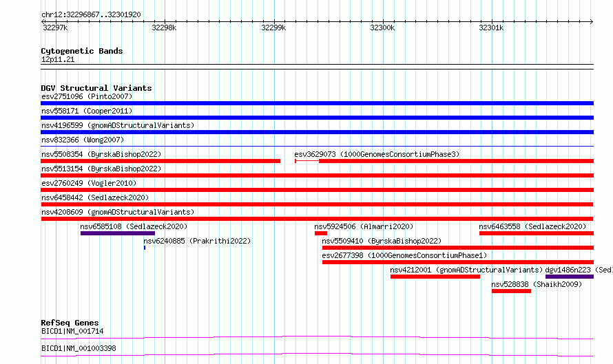
Task: Click the short nsv5924506 Almarri2020 bar
Action: 321,233
